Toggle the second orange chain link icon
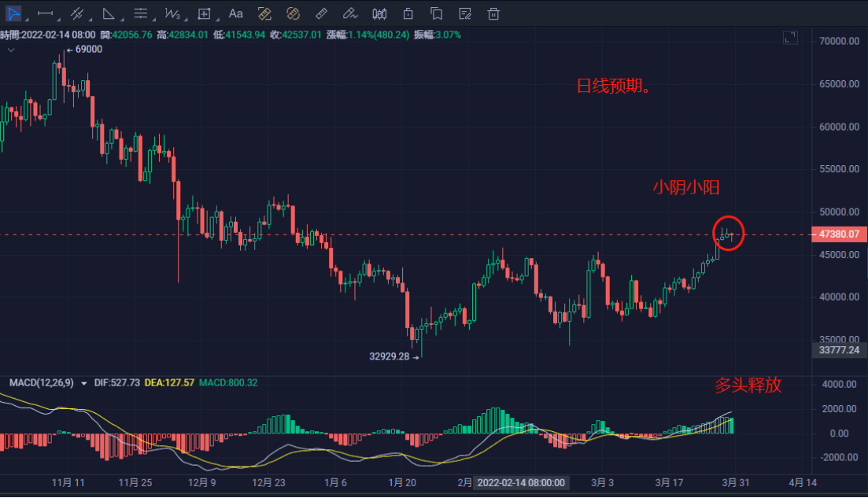The width and height of the screenshot is (868, 498). coord(293,13)
